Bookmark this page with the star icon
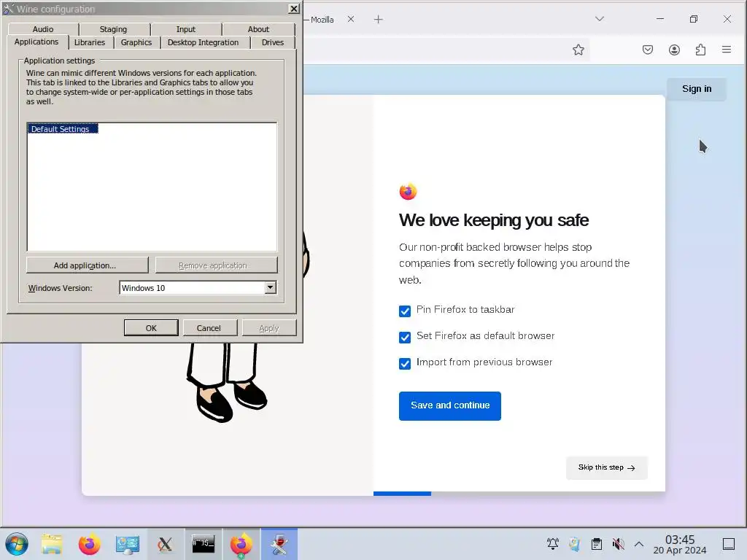The image size is (747, 560). (578, 50)
